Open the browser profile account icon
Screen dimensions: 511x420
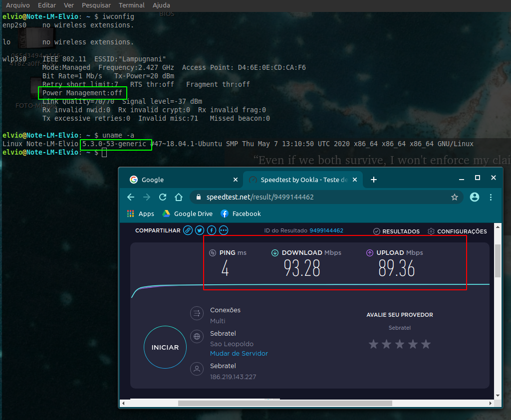(x=475, y=197)
